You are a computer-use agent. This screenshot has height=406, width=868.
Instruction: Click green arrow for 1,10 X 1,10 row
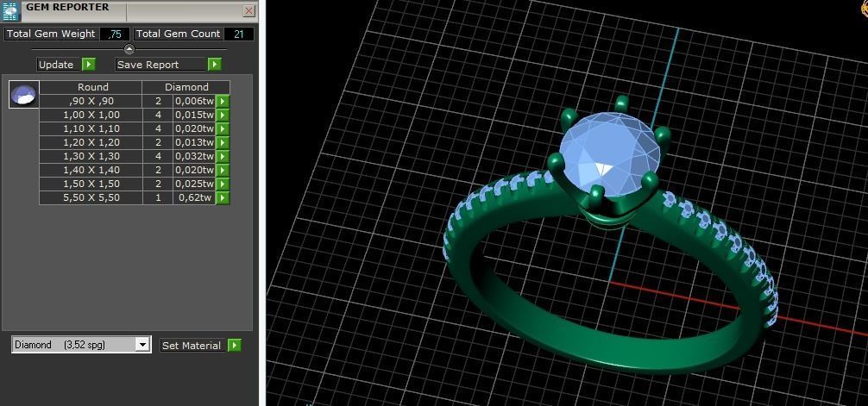223,129
